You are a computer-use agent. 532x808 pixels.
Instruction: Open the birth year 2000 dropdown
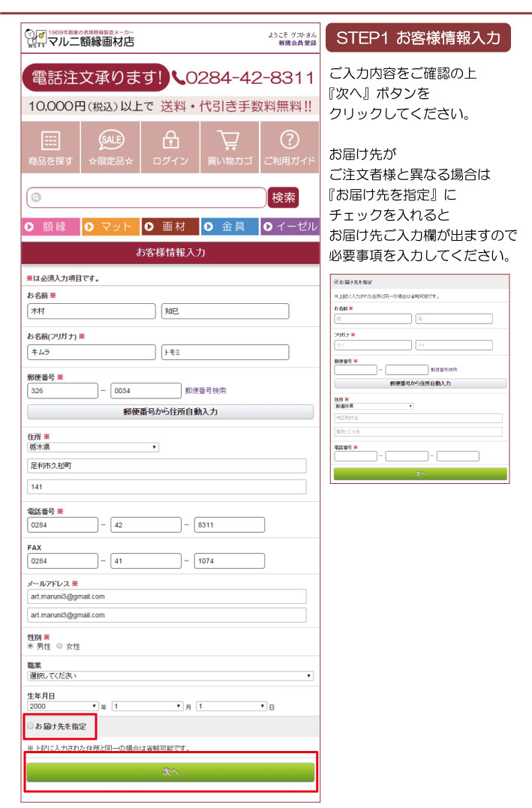63,706
